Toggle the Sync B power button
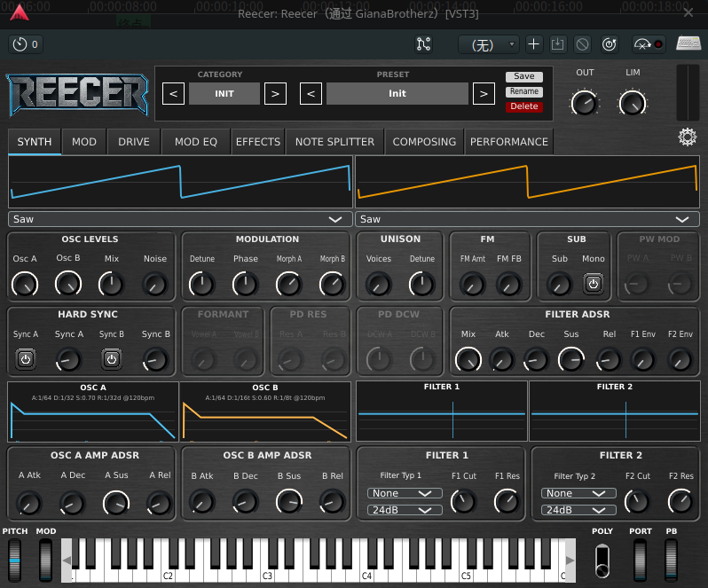This screenshot has height=588, width=708. (112, 359)
